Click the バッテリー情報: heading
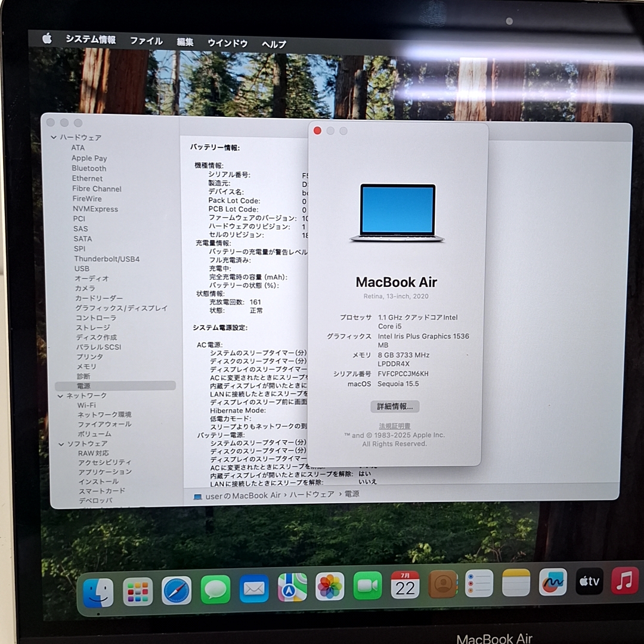This screenshot has height=644, width=644. [215, 148]
